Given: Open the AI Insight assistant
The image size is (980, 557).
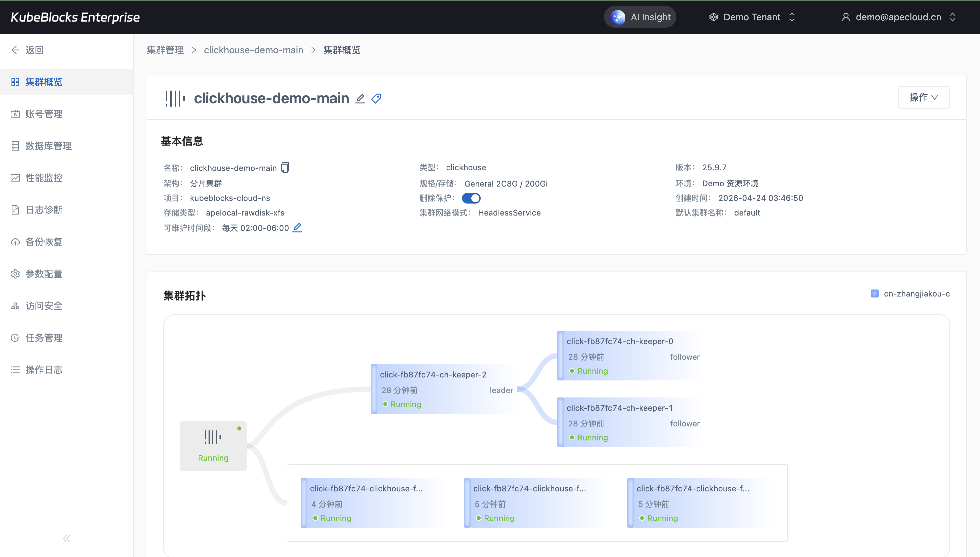Looking at the screenshot, I should pyautogui.click(x=640, y=17).
